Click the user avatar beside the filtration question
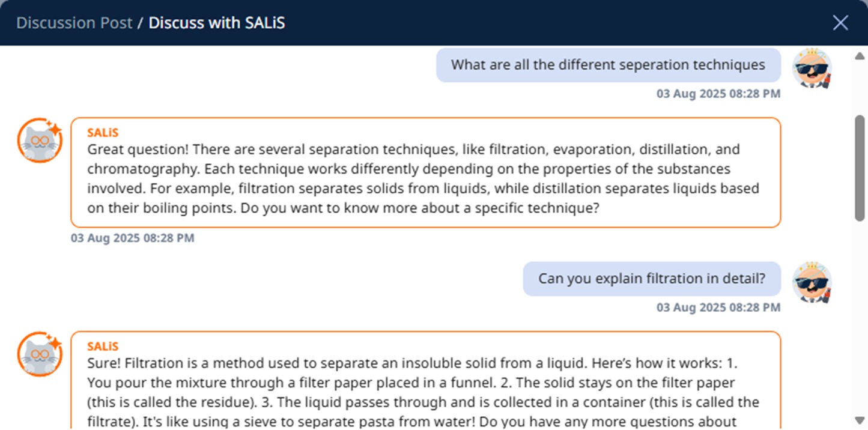The image size is (868, 430). click(812, 282)
